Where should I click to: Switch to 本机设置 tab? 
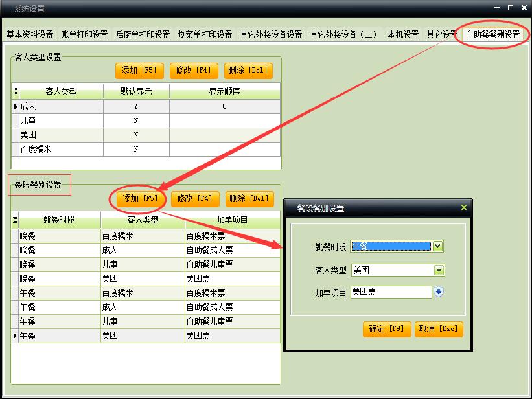(x=403, y=34)
